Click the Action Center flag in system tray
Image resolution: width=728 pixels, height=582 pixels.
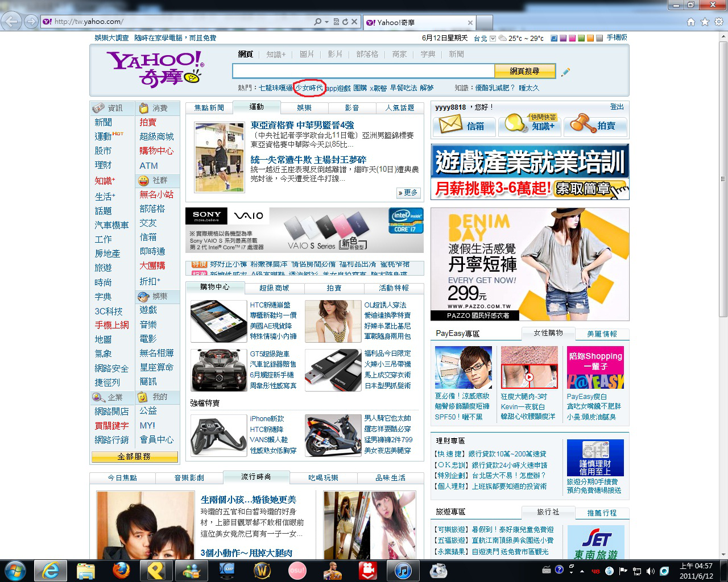click(x=623, y=571)
